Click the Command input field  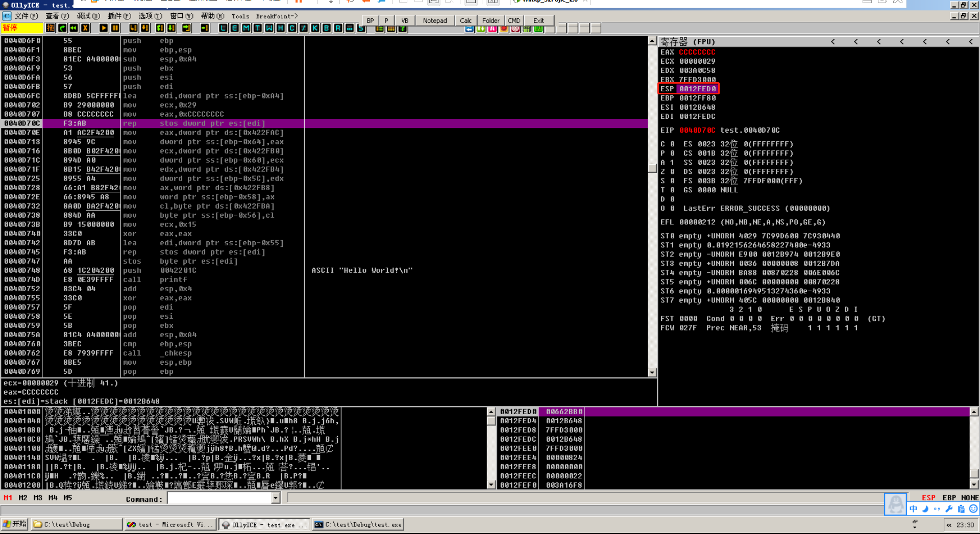219,498
